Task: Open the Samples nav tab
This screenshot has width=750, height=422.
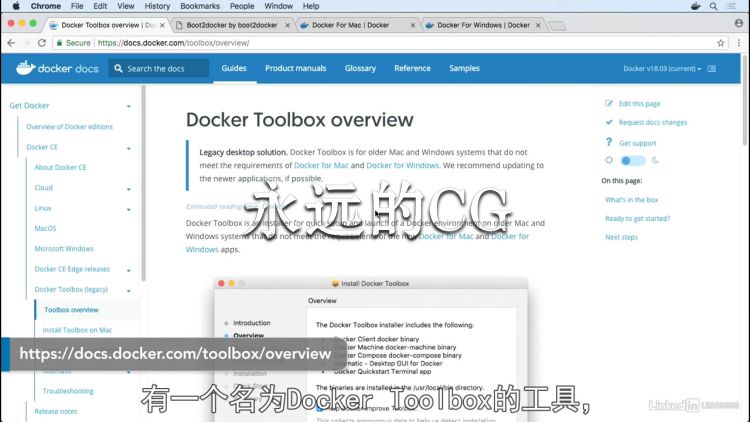Action: click(464, 68)
